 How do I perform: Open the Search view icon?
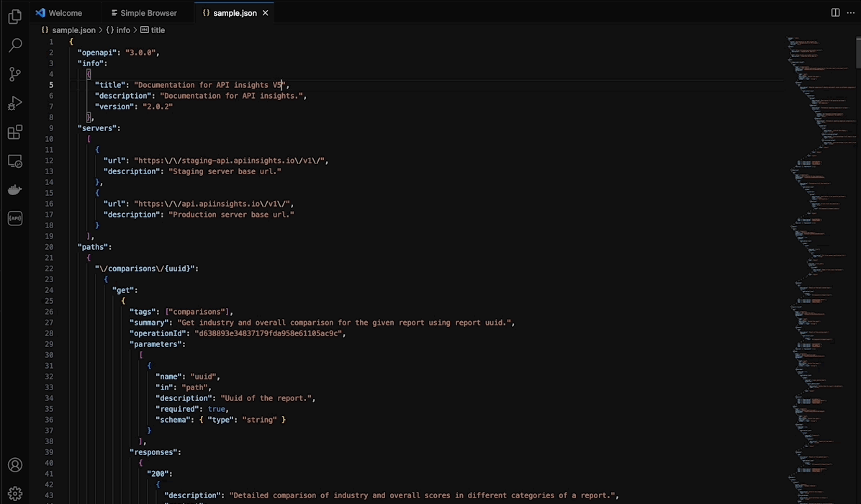14,45
